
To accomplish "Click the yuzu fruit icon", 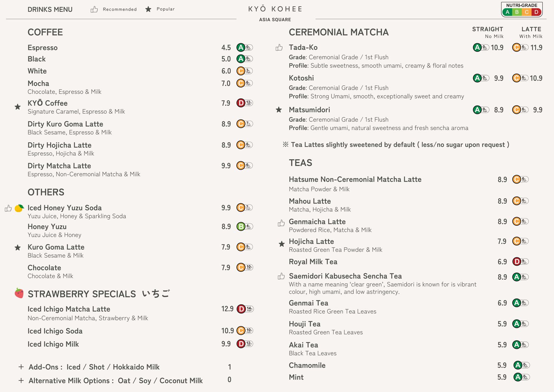I will (19, 208).
